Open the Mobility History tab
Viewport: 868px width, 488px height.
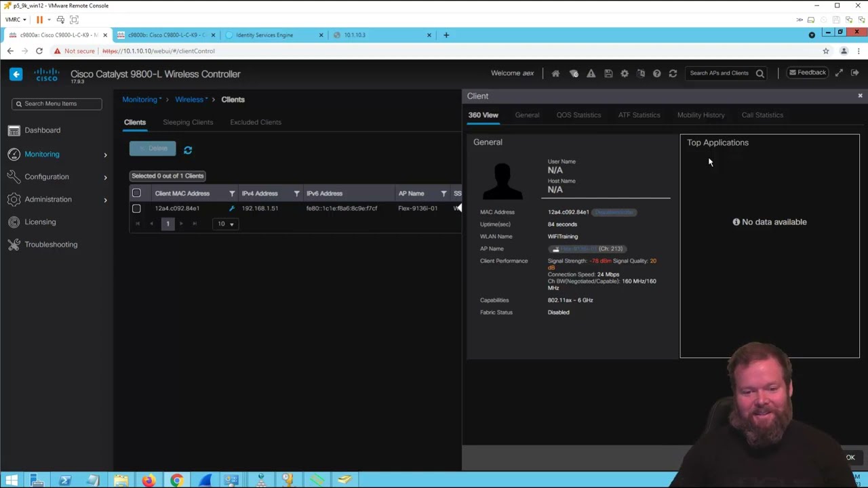(x=701, y=115)
